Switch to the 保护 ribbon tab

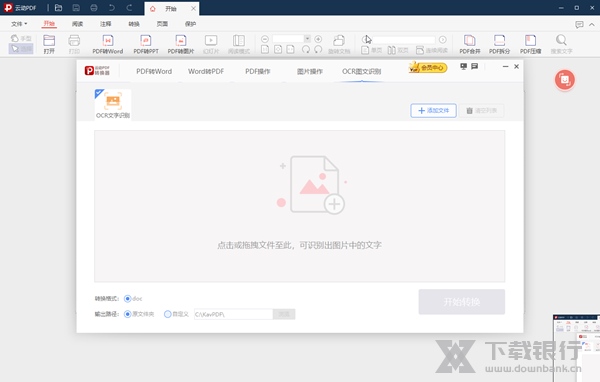[191, 24]
